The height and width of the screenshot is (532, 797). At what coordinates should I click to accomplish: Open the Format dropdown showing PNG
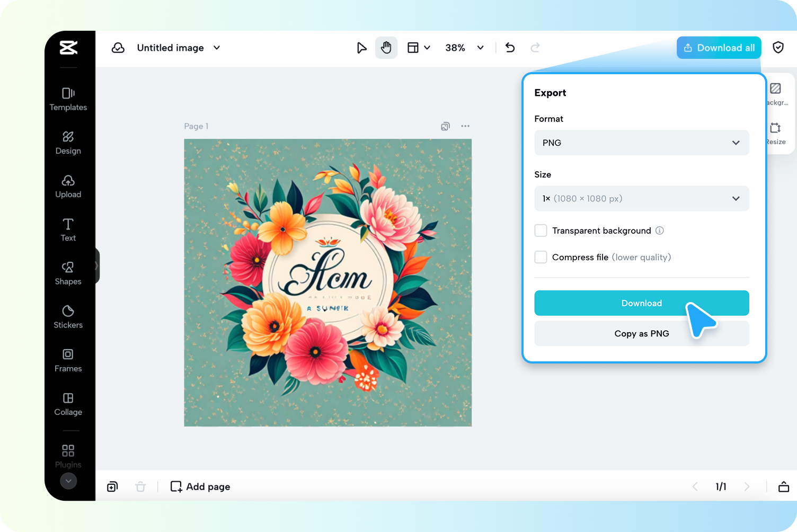pos(641,143)
